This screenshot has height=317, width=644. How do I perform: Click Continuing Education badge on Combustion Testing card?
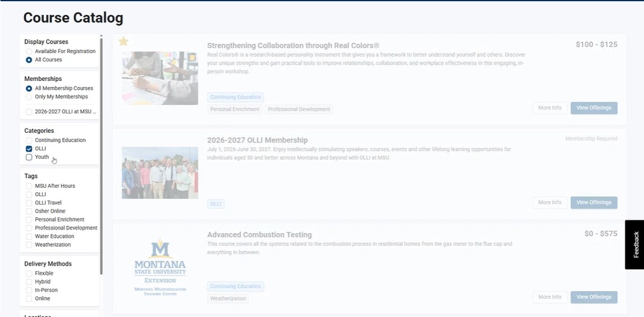(x=235, y=287)
